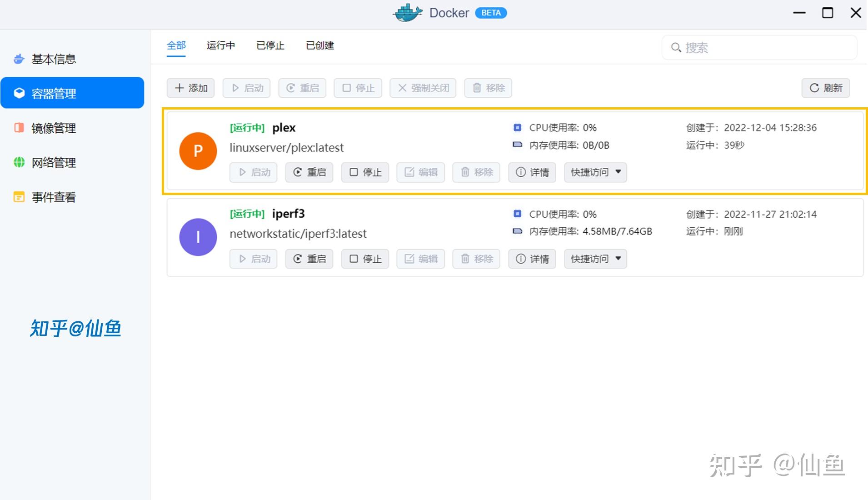Click the purple I avatar of iperf3
Screen dimensions: 868x500
[x=198, y=237]
